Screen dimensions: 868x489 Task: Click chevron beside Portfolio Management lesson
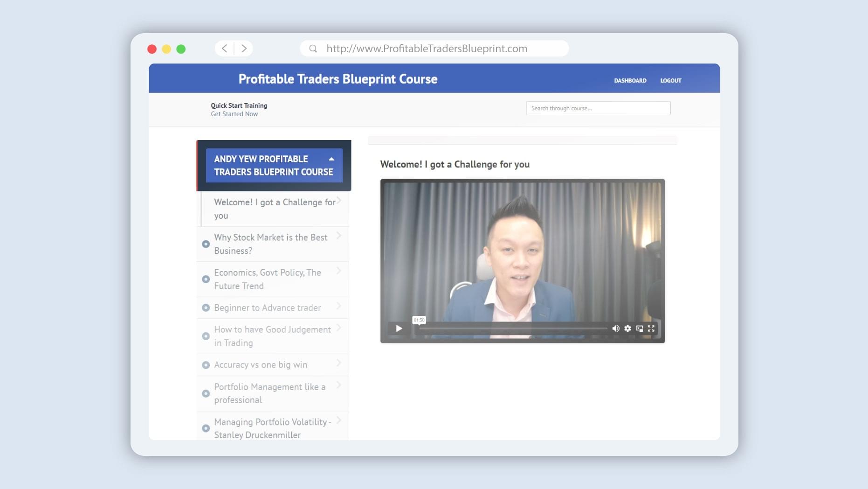point(339,385)
